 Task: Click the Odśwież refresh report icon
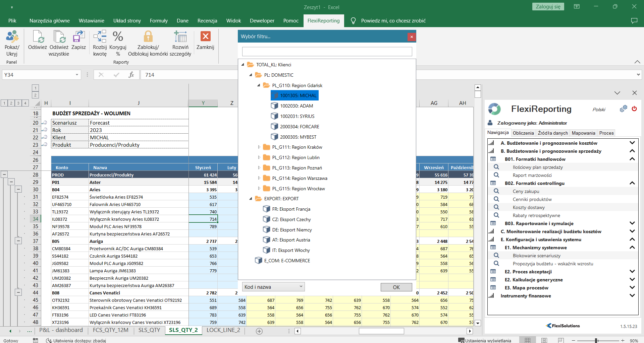(x=38, y=37)
